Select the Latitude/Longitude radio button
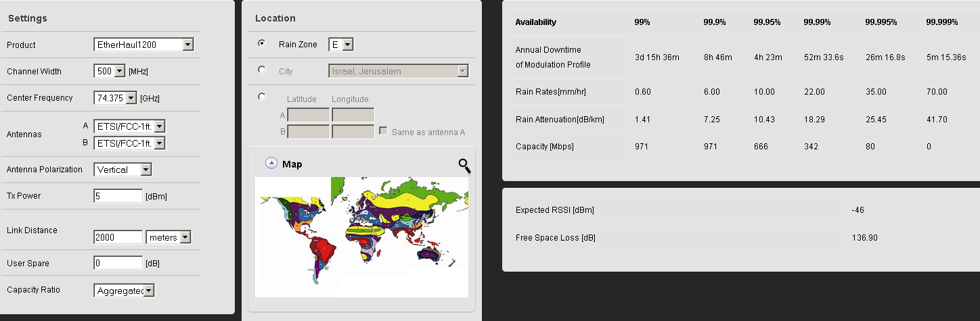The image size is (980, 321). click(x=262, y=97)
